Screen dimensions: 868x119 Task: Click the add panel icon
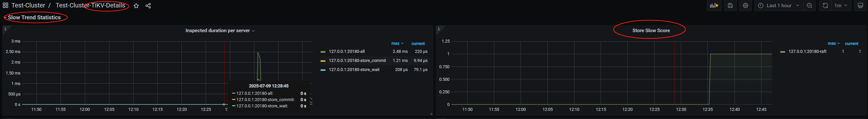(714, 6)
